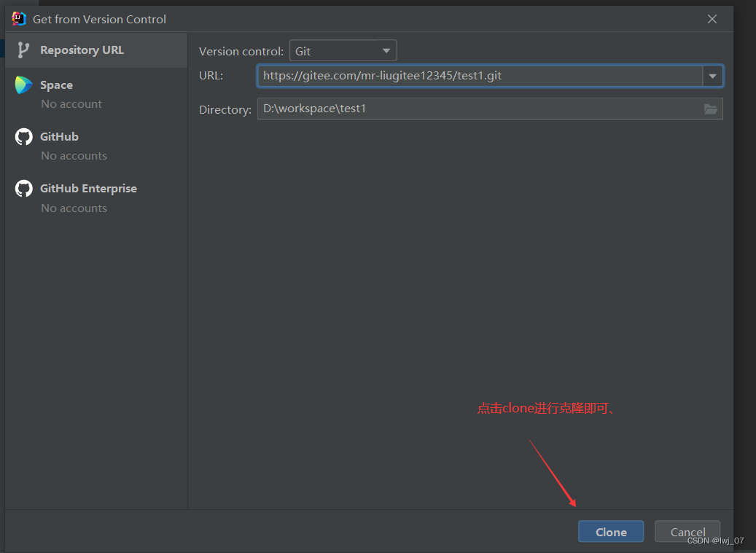
Task: Close the Get from Version Control dialog
Action: [712, 19]
